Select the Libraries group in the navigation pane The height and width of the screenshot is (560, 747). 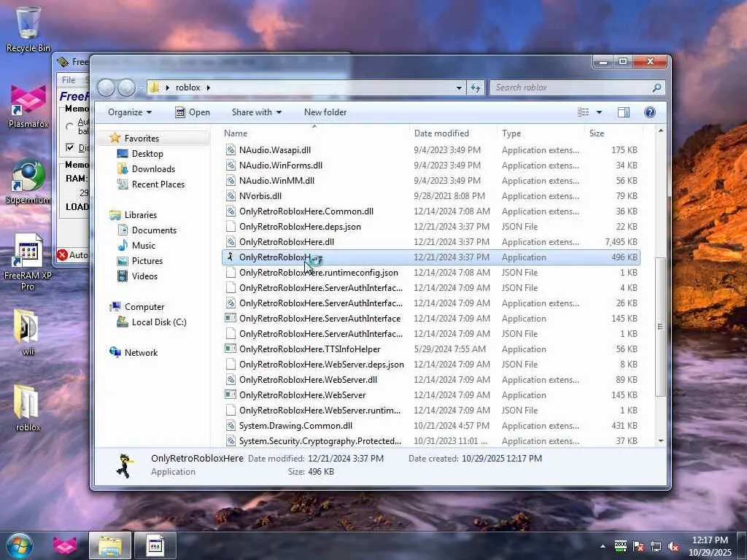point(141,215)
